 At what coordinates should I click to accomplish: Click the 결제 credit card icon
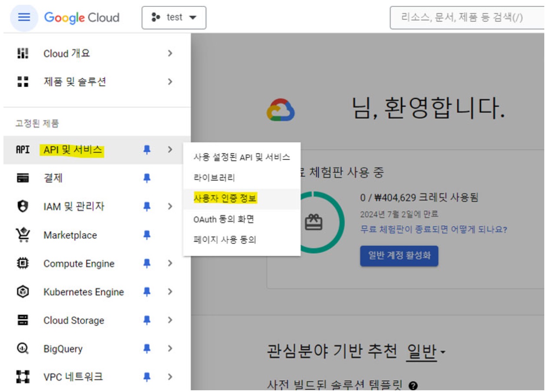[23, 178]
